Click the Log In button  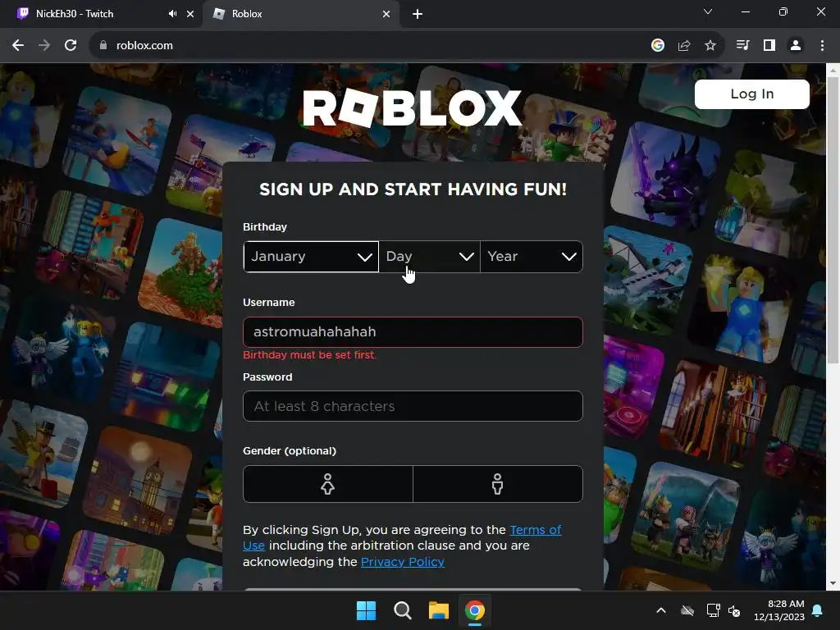(751, 94)
